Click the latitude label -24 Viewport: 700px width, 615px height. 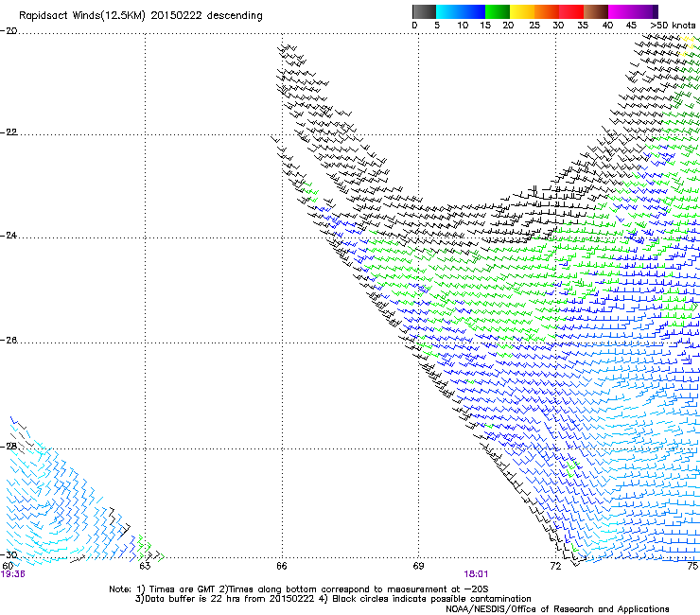9,236
